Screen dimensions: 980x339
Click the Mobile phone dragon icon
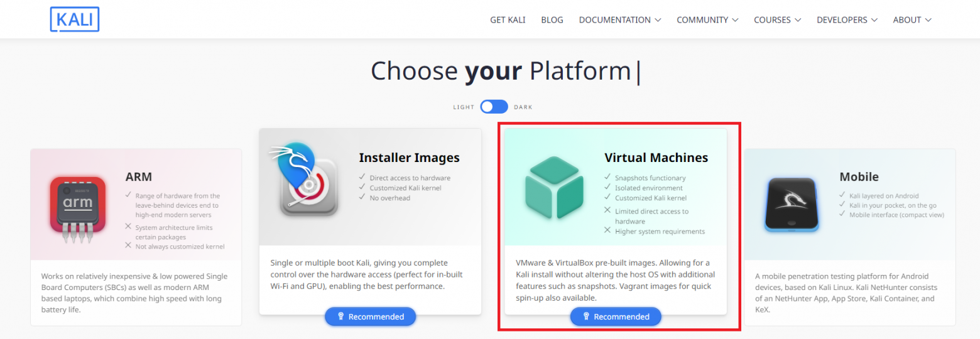tap(792, 203)
